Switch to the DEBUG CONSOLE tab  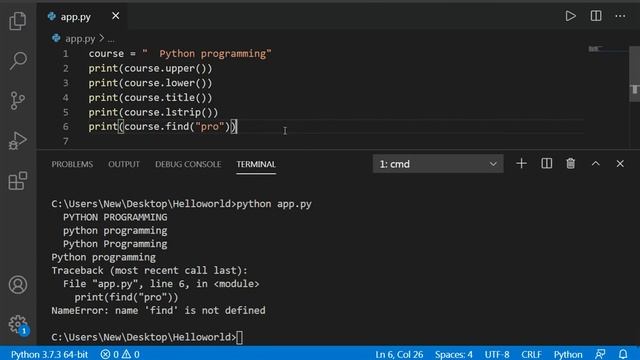(188, 164)
